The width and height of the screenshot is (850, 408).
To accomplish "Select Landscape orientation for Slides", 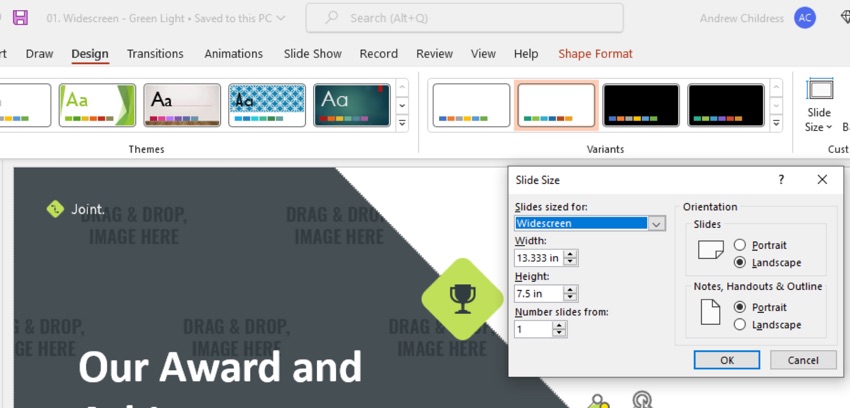I will point(740,263).
